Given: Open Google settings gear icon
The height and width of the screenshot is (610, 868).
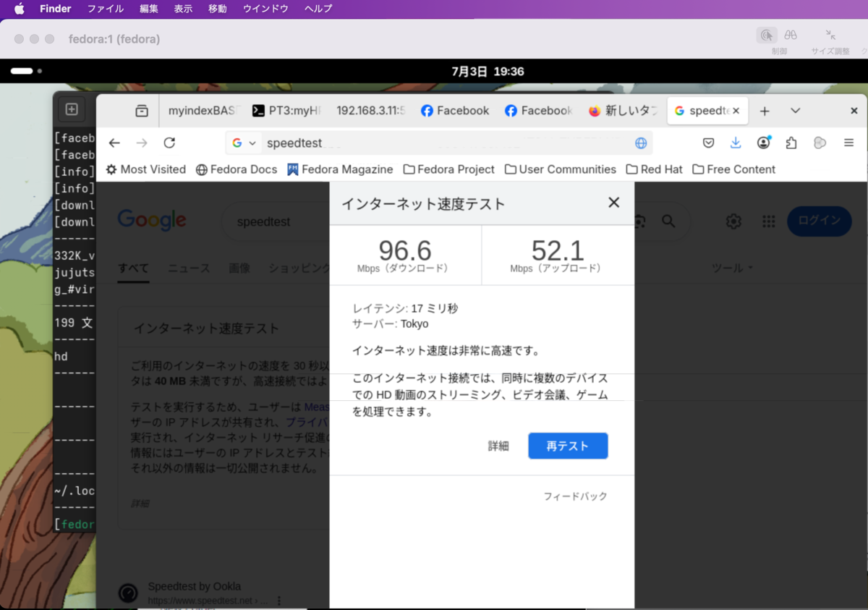Looking at the screenshot, I should coord(733,221).
